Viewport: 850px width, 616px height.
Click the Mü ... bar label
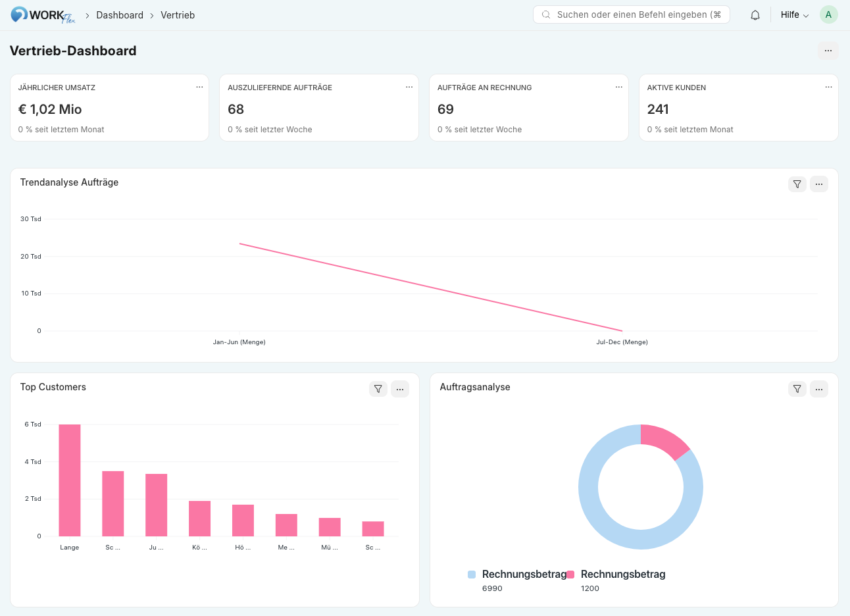tap(330, 548)
